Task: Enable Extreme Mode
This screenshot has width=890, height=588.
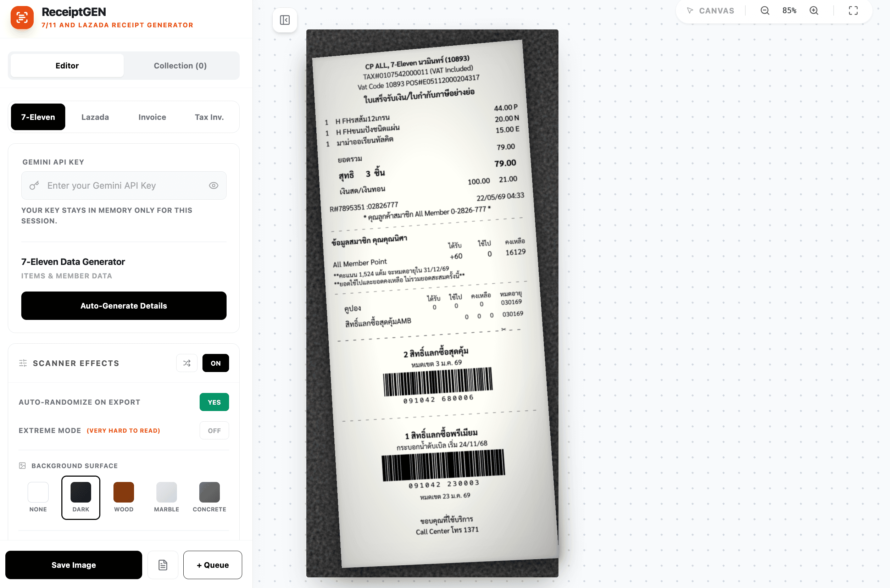Action: [214, 431]
